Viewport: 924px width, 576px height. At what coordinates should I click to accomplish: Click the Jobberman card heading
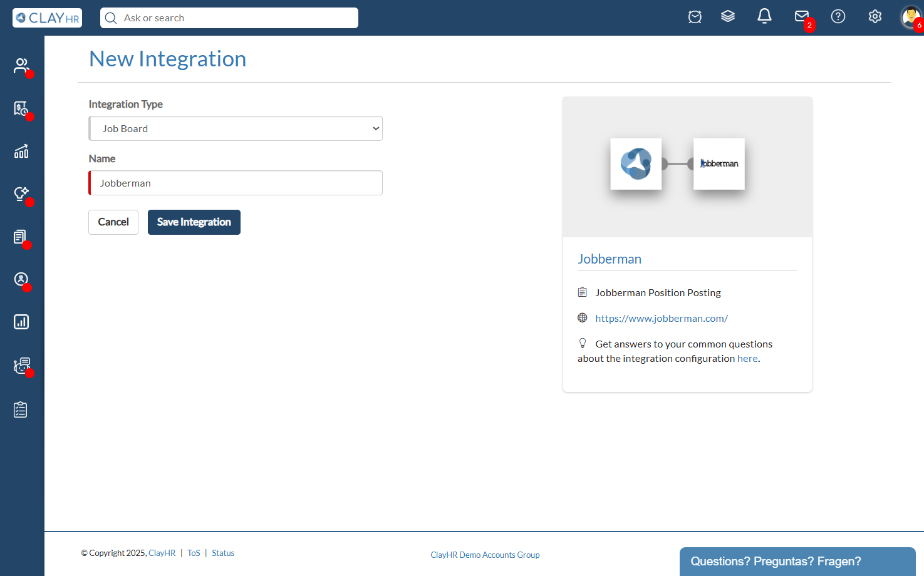(x=610, y=259)
